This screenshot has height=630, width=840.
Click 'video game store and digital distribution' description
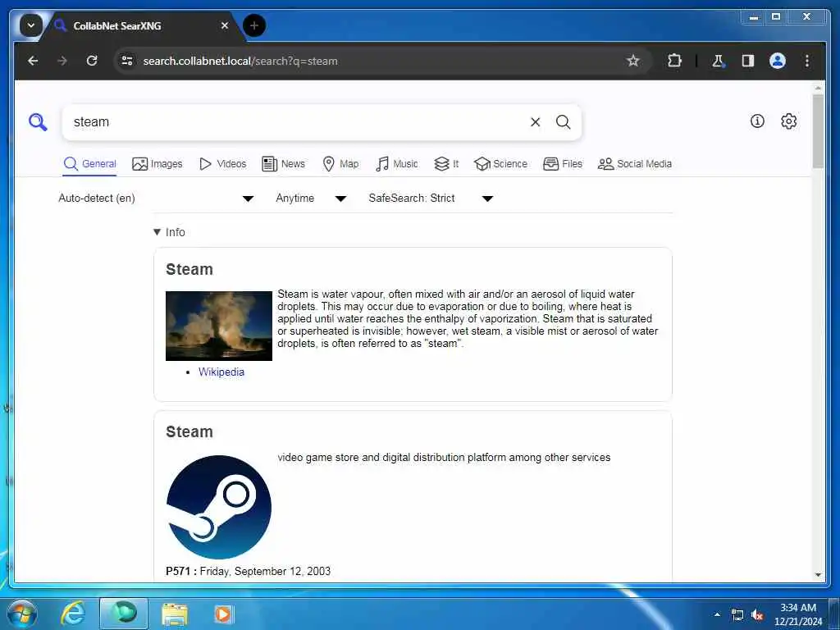pos(444,458)
